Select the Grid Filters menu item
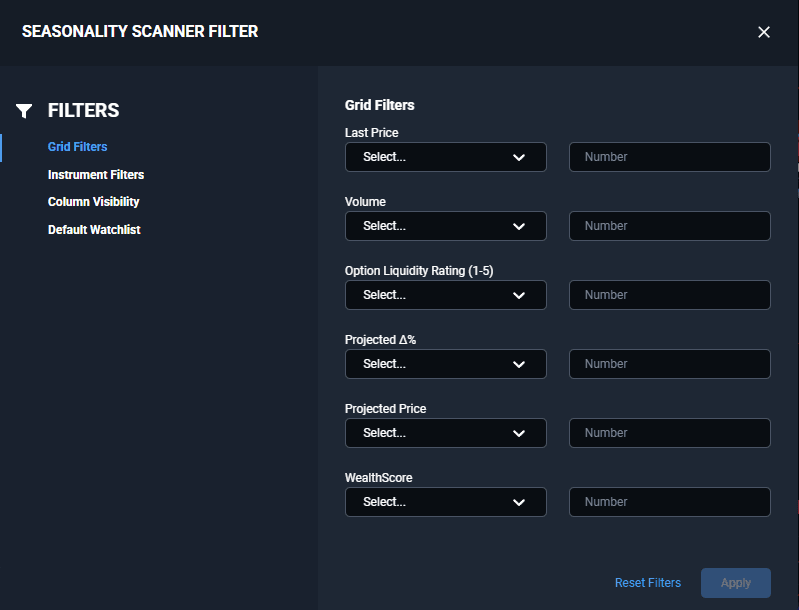This screenshot has height=610, width=799. pos(77,147)
